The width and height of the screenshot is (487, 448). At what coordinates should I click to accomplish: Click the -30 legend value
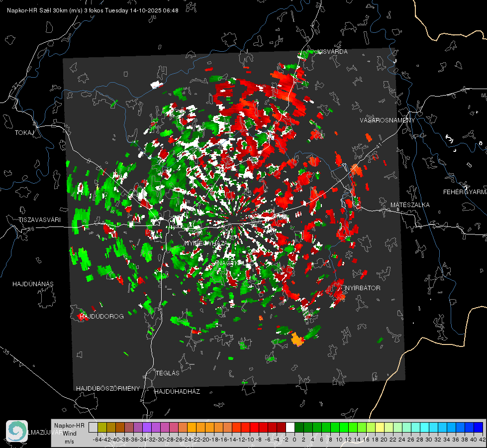tap(160, 440)
